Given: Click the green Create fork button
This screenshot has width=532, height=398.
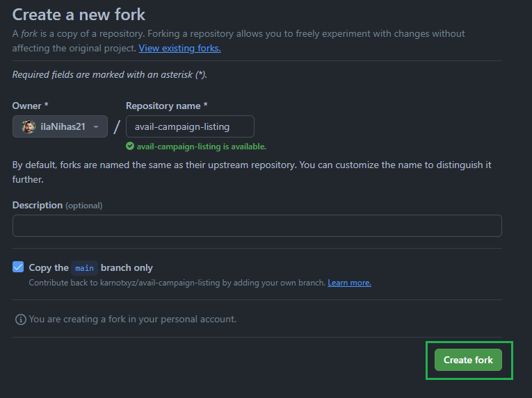Looking at the screenshot, I should point(468,360).
